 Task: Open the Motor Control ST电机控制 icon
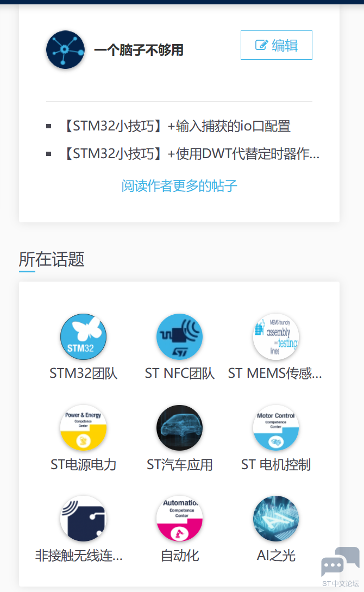click(x=276, y=428)
